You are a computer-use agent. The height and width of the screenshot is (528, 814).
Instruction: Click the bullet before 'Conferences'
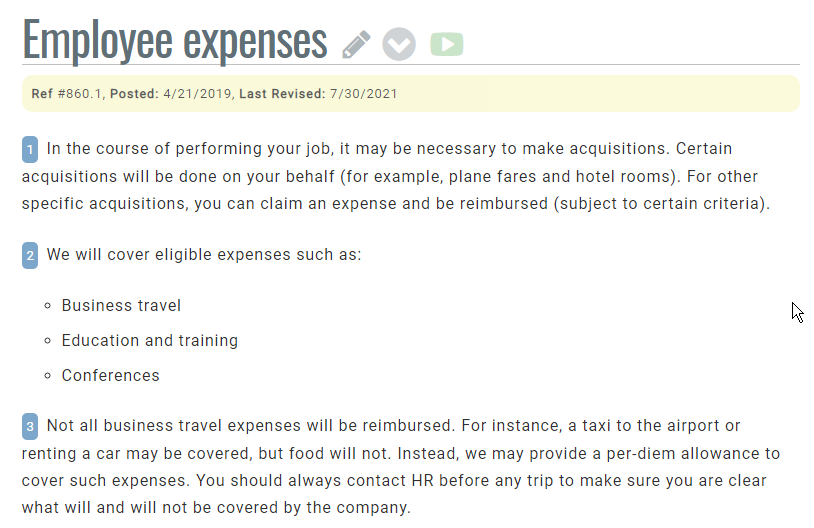point(48,376)
